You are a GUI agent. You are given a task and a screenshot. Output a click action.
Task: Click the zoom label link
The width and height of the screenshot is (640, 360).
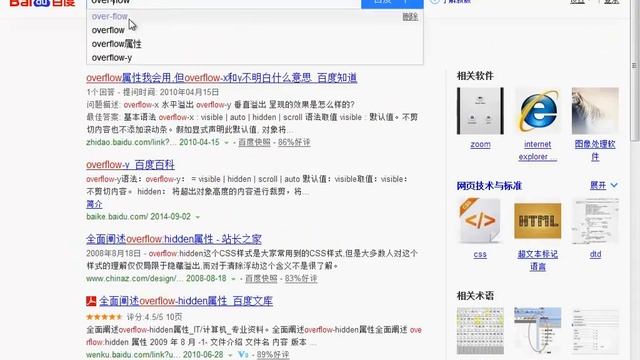[x=480, y=144]
